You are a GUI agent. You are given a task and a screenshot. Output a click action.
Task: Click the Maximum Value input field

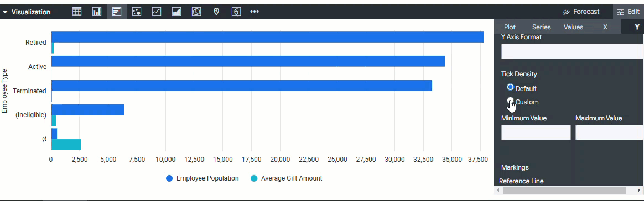point(610,133)
